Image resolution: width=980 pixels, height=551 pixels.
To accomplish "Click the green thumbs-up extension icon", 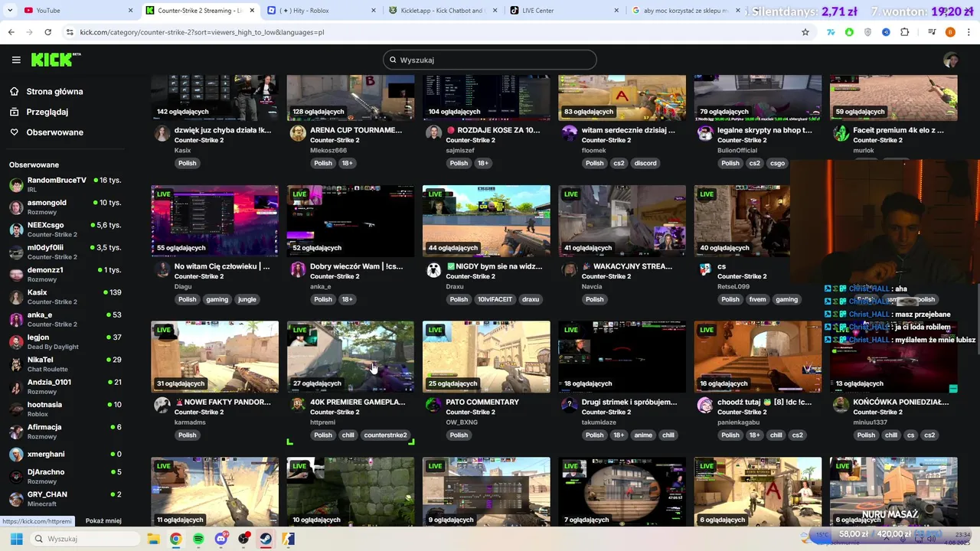I will tap(849, 32).
